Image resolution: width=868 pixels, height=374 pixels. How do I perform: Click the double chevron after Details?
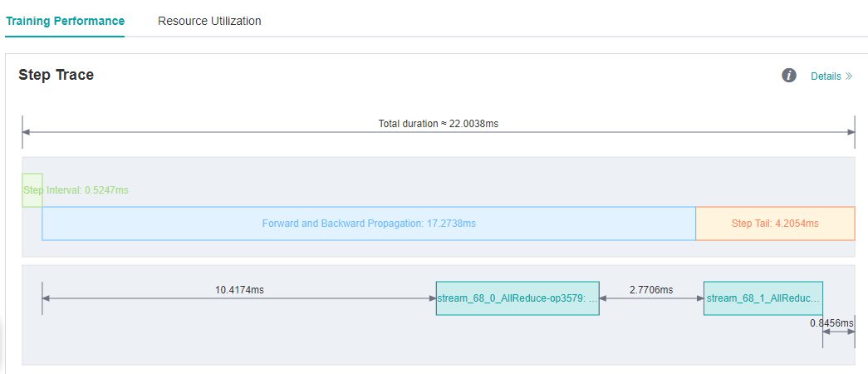[x=849, y=76]
